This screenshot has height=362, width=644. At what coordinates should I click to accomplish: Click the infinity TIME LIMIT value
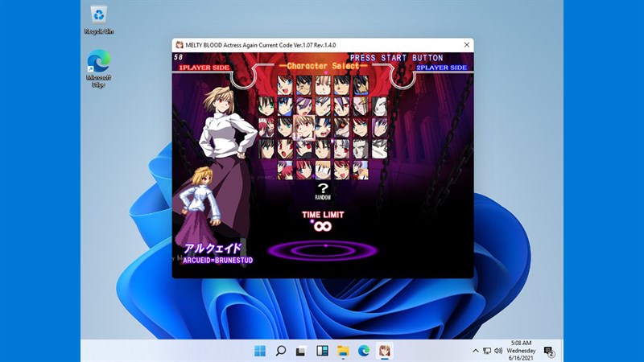click(x=323, y=226)
